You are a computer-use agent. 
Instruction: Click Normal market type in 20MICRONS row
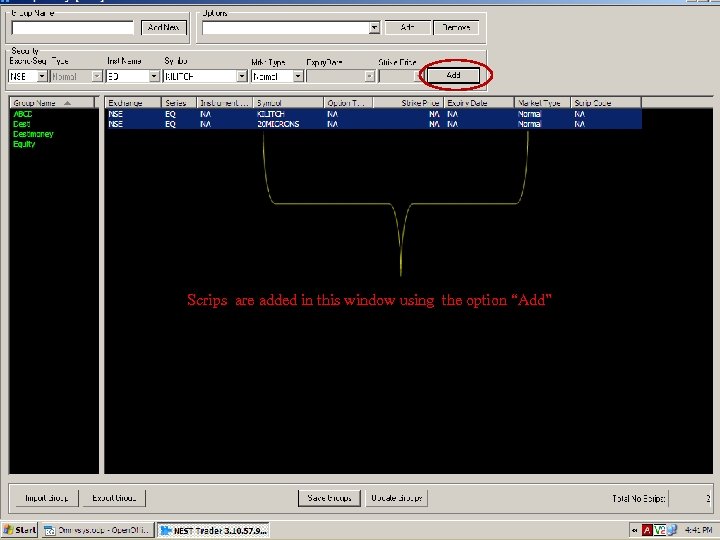529,124
